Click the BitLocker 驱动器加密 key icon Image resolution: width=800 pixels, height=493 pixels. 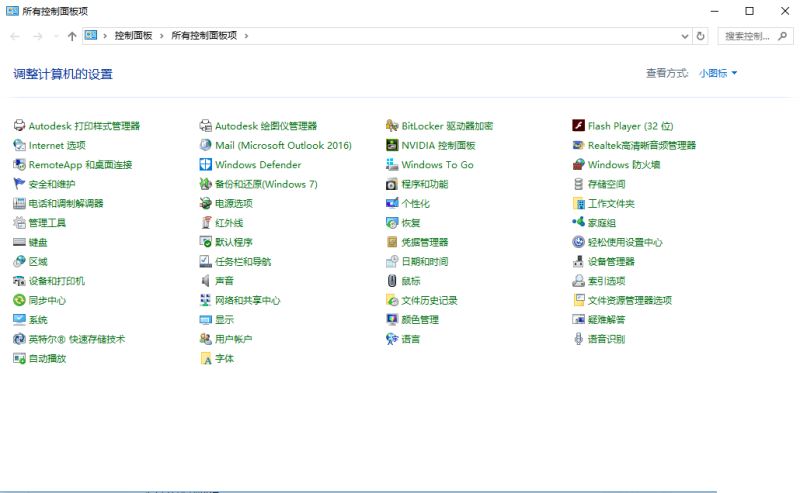click(392, 126)
